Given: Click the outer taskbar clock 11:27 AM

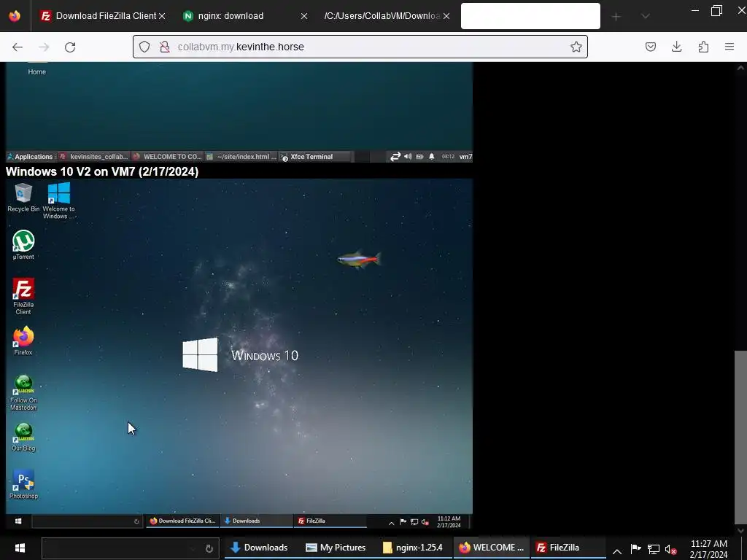Looking at the screenshot, I should click(708, 548).
